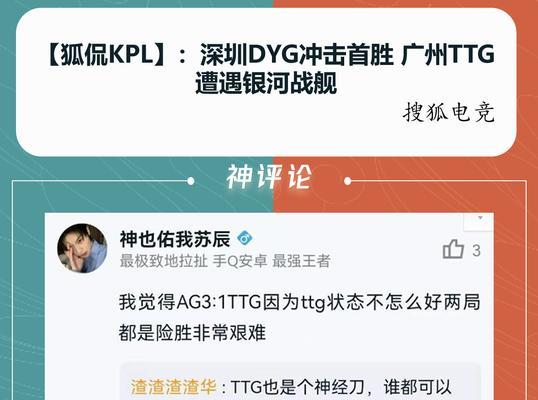
Task: Click the like count number 3
Action: [x=476, y=251]
